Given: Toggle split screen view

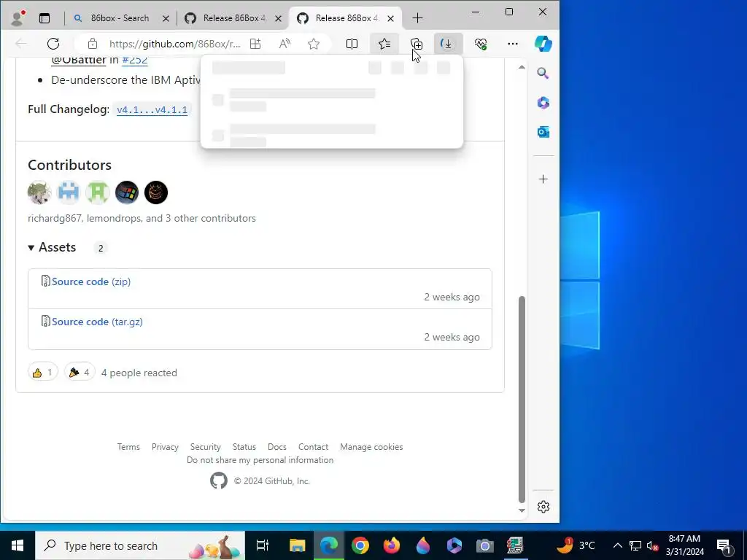Looking at the screenshot, I should coord(352,44).
